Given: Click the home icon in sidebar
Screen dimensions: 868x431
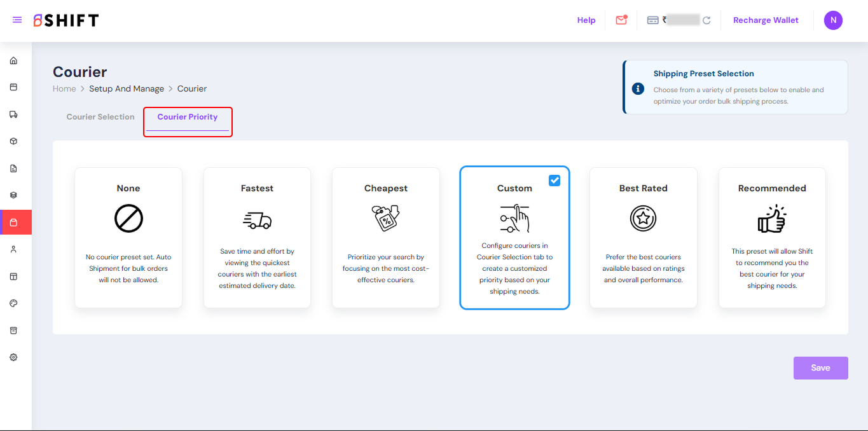Looking at the screenshot, I should [13, 61].
